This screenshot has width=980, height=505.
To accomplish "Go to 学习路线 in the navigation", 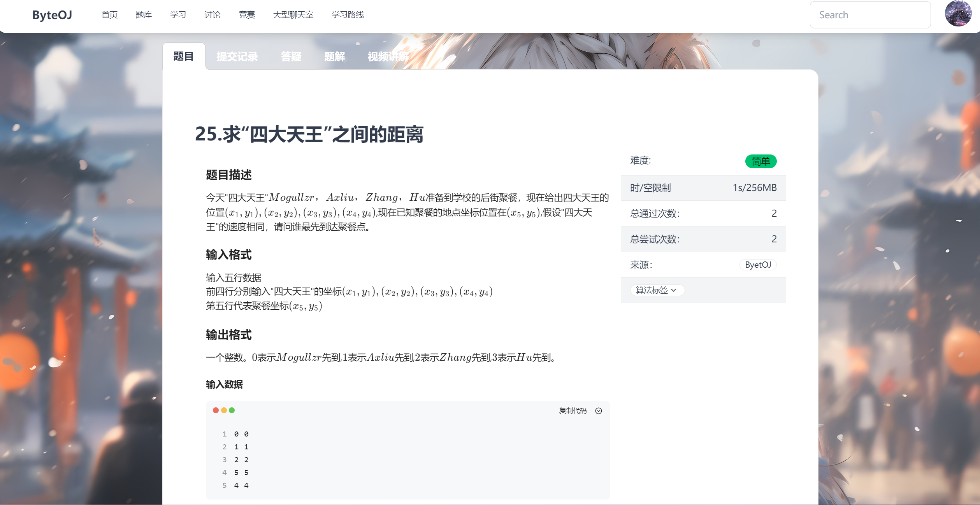I will point(348,15).
